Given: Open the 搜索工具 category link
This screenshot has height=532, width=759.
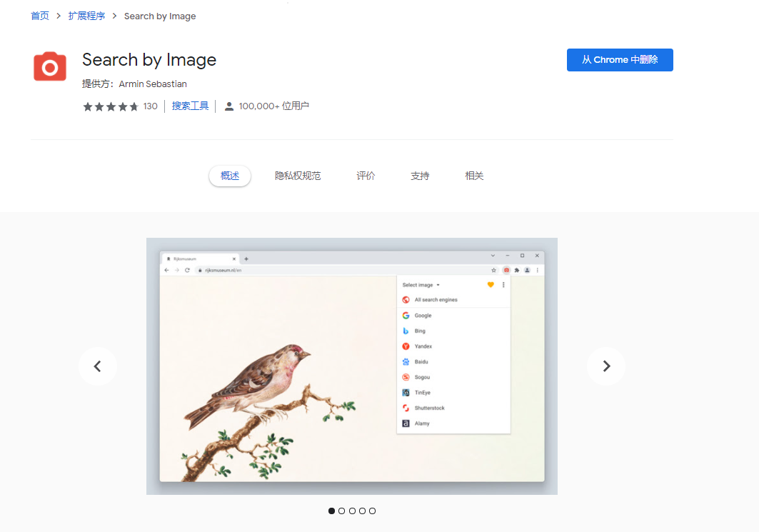Looking at the screenshot, I should click(190, 106).
